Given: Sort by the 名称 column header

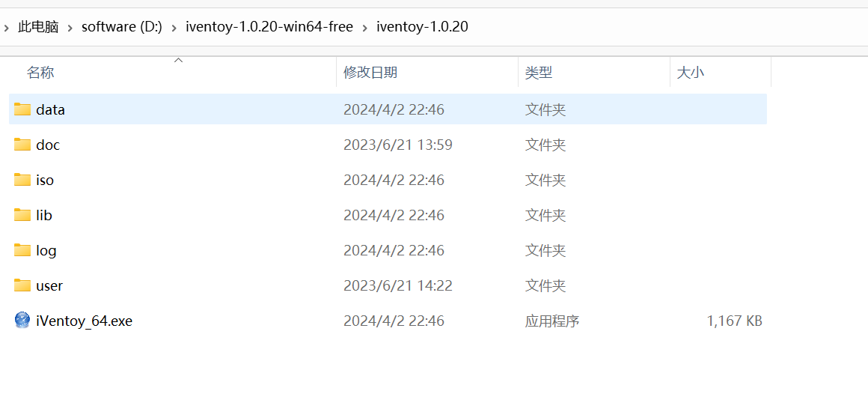Looking at the screenshot, I should pyautogui.click(x=40, y=72).
